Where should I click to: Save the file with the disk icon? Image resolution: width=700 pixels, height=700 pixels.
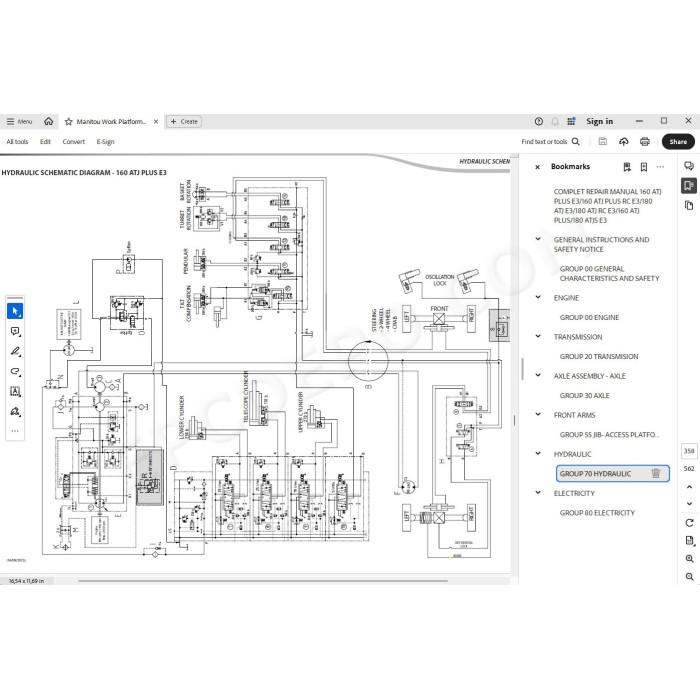coord(603,142)
